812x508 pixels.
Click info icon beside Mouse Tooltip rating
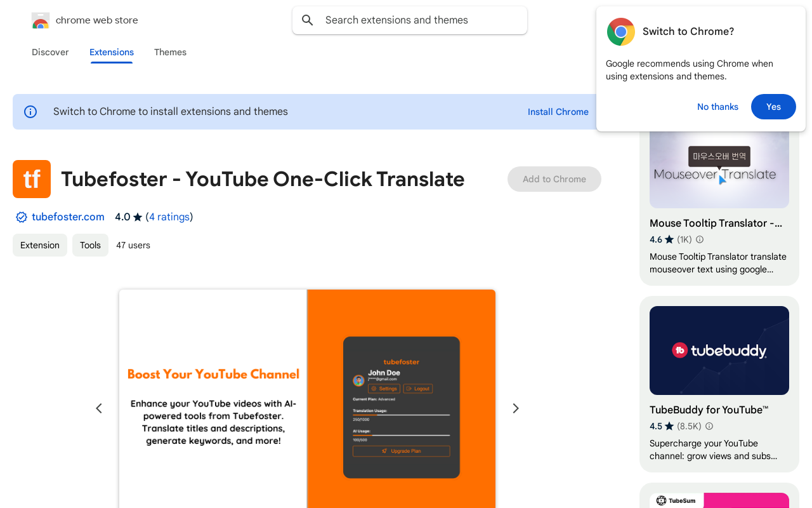coord(700,239)
